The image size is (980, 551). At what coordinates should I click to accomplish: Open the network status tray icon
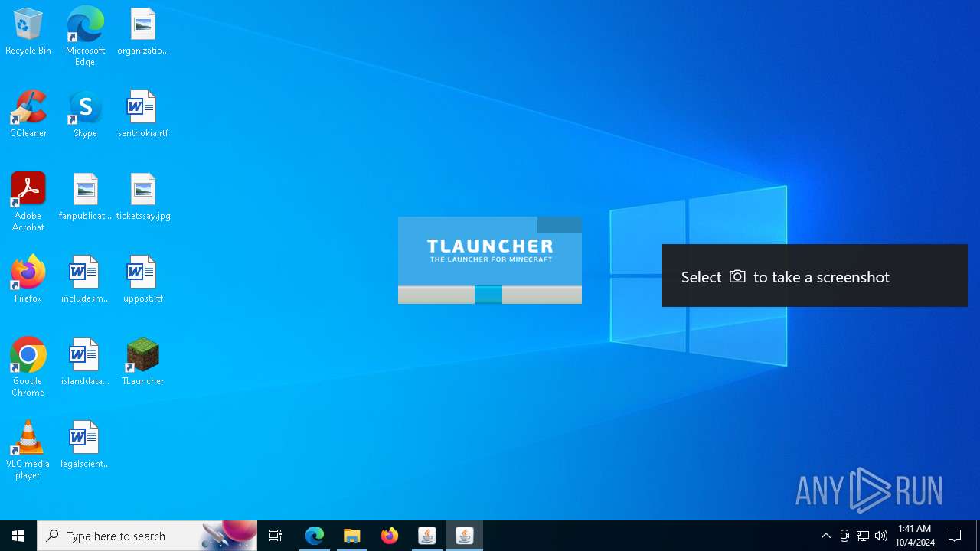(863, 536)
